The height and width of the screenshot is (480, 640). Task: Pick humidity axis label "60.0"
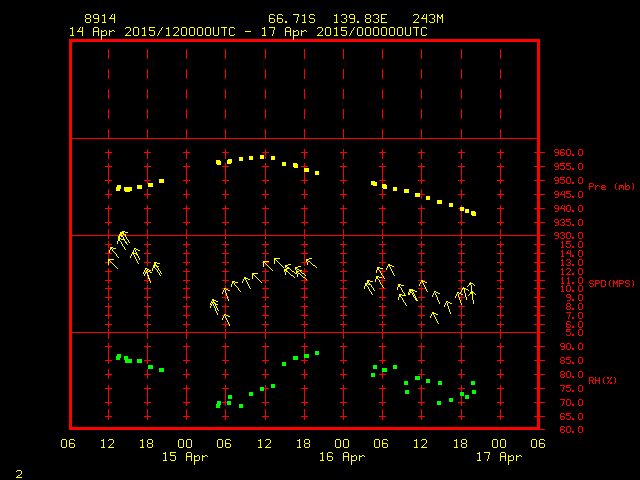point(571,429)
